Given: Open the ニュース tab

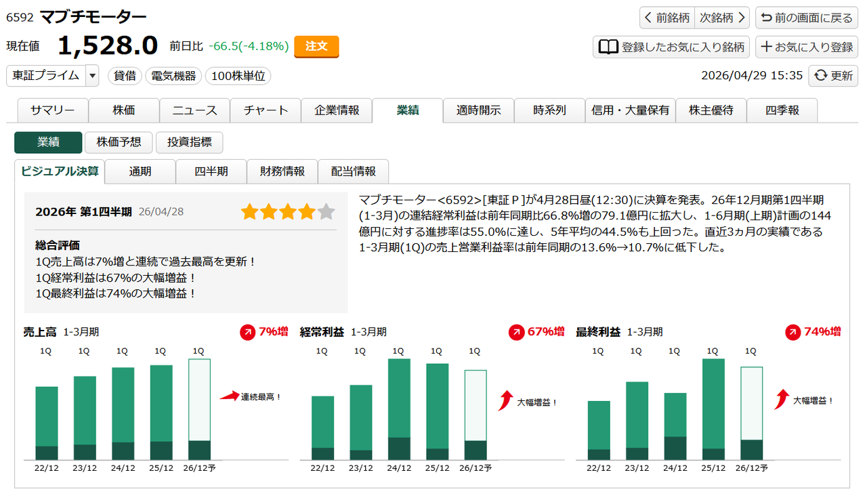Looking at the screenshot, I should tap(195, 110).
